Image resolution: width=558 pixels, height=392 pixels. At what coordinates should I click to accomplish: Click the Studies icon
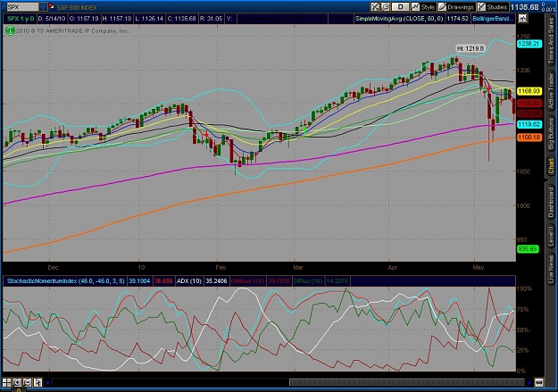point(481,7)
